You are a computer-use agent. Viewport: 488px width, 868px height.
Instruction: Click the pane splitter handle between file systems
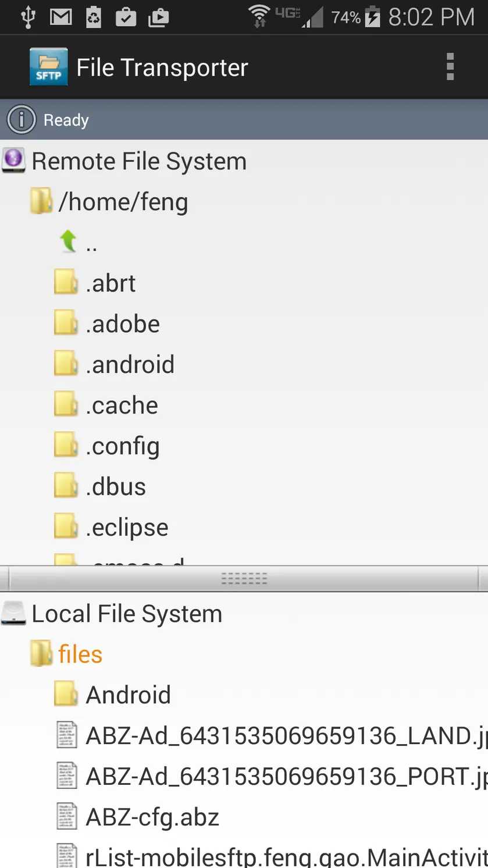[x=244, y=579]
